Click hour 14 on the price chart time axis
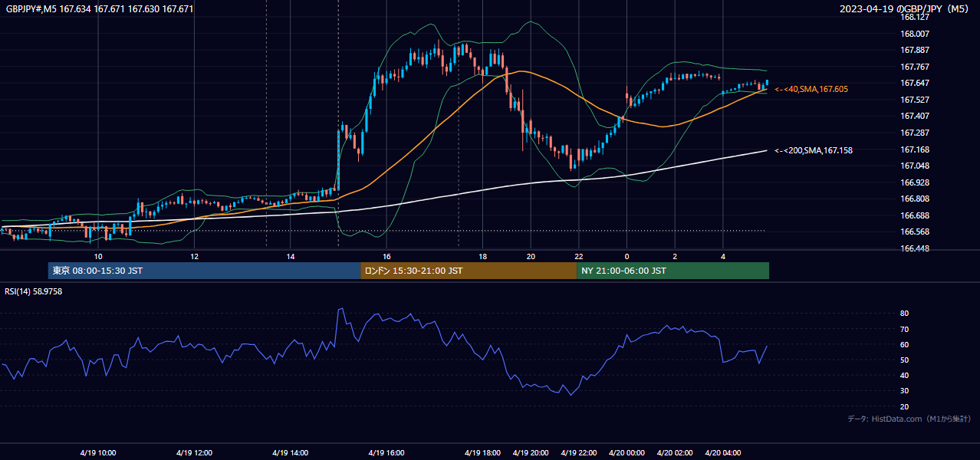 [x=291, y=256]
